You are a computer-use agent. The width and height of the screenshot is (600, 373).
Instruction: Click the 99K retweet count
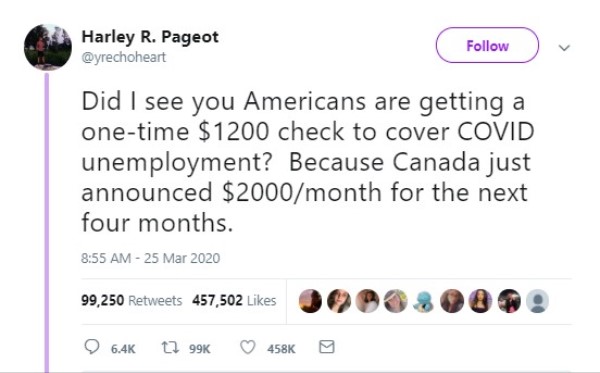point(200,349)
